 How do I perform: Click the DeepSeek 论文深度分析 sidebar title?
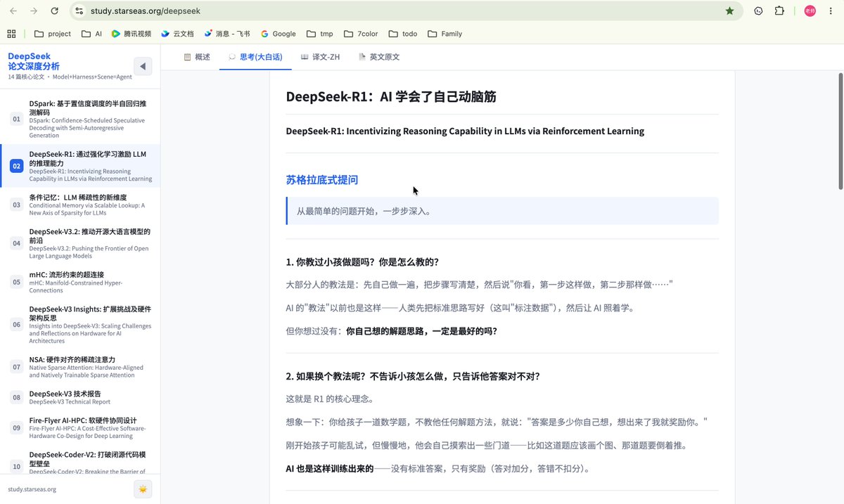click(34, 61)
